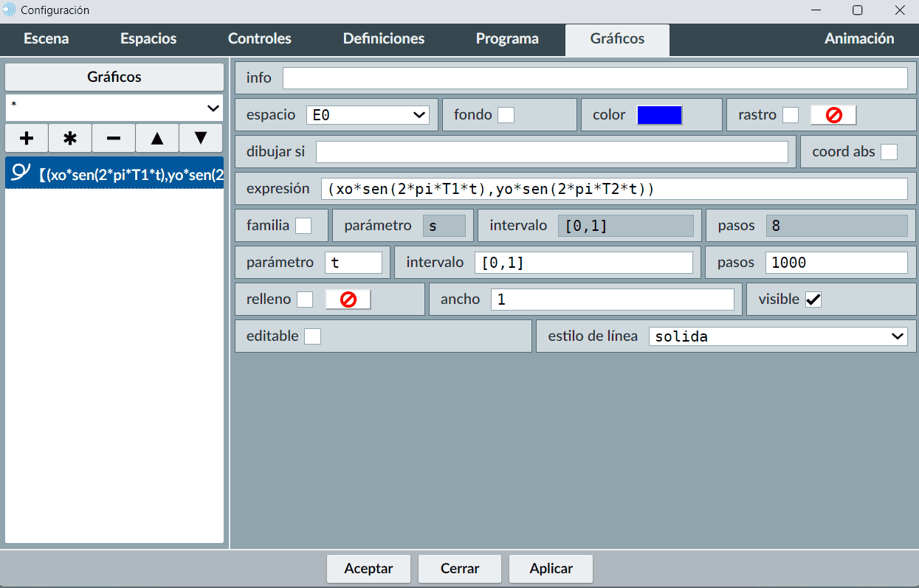The image size is (919, 588).
Task: Open the espacio E0 dropdown
Action: [368, 115]
